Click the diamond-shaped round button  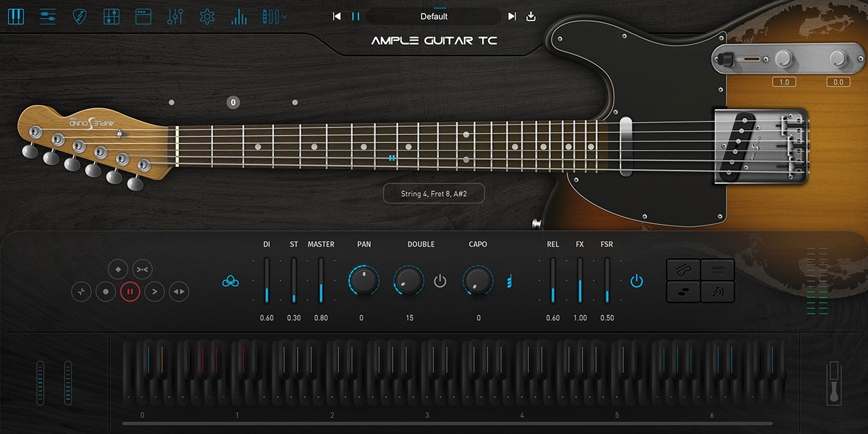pos(118,269)
